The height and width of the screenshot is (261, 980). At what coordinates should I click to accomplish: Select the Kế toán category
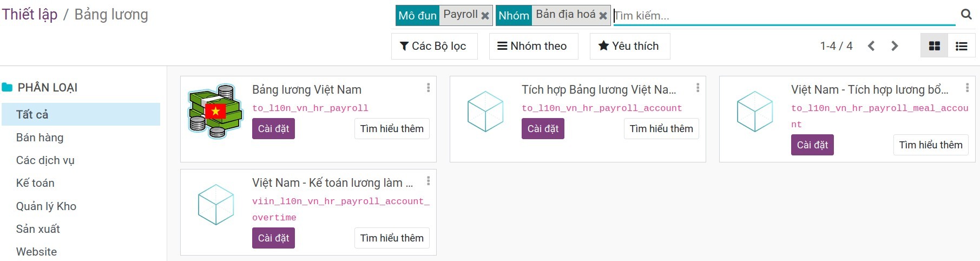[x=35, y=183]
